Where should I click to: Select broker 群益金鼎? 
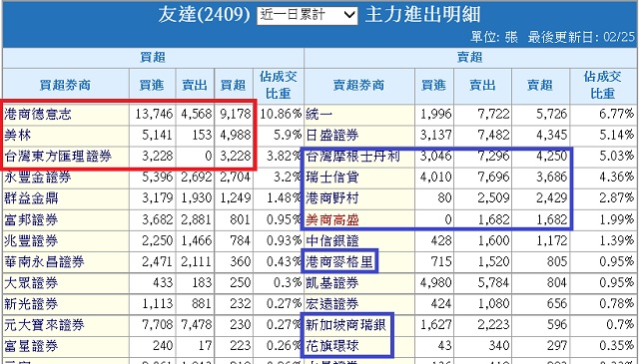point(31,198)
